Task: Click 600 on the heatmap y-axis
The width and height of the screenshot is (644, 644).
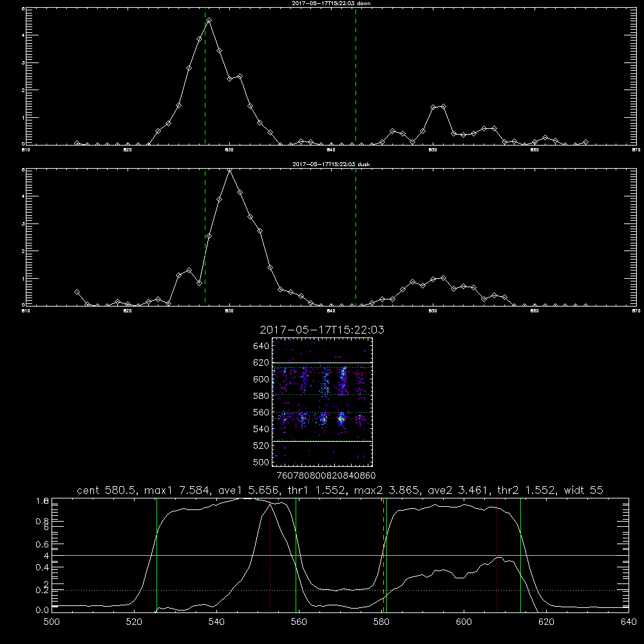Action: (x=261, y=379)
